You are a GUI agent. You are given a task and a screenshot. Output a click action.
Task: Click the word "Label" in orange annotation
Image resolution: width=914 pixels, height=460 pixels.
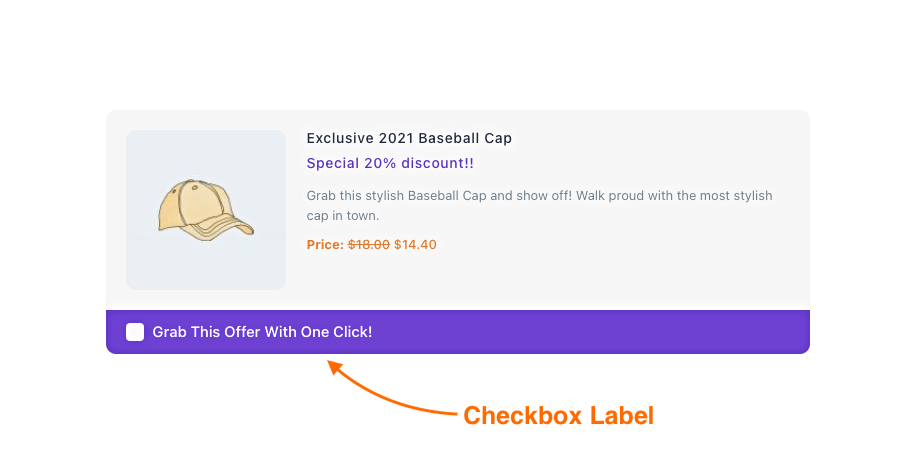(x=621, y=416)
